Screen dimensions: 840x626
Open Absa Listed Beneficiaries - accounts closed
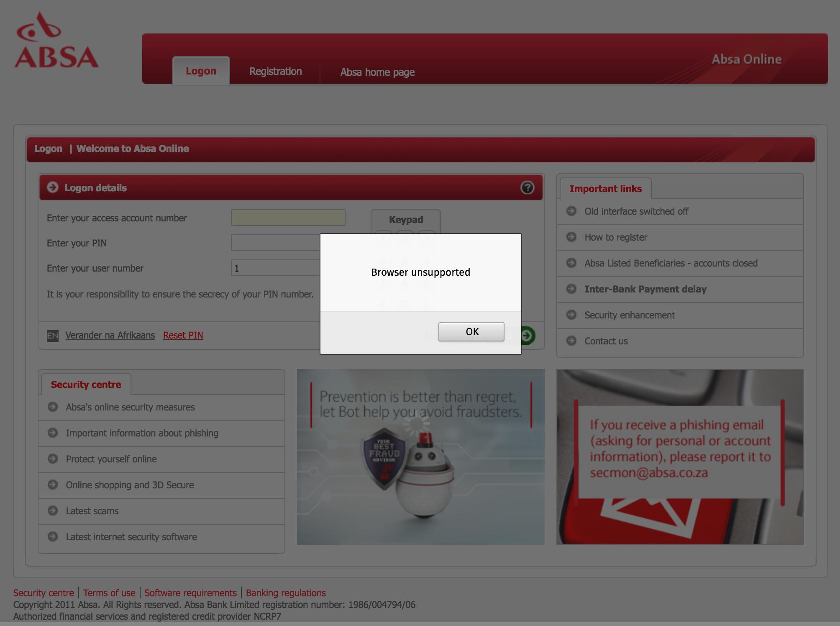671,263
